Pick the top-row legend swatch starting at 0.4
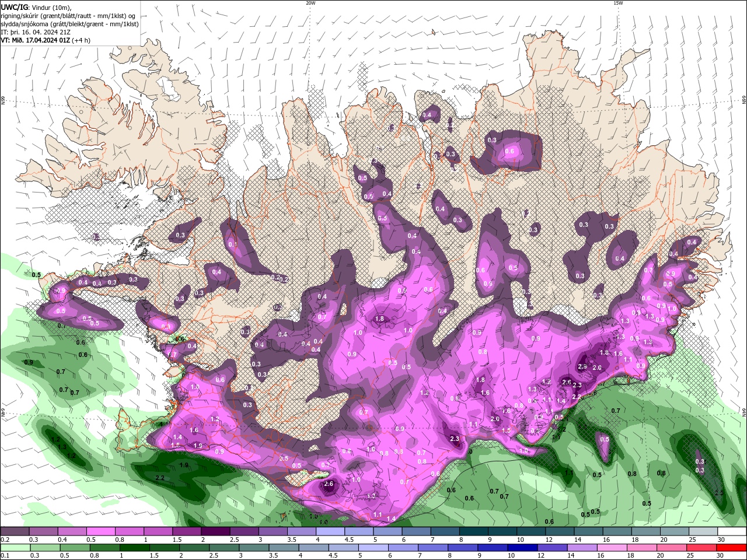 [72, 531]
